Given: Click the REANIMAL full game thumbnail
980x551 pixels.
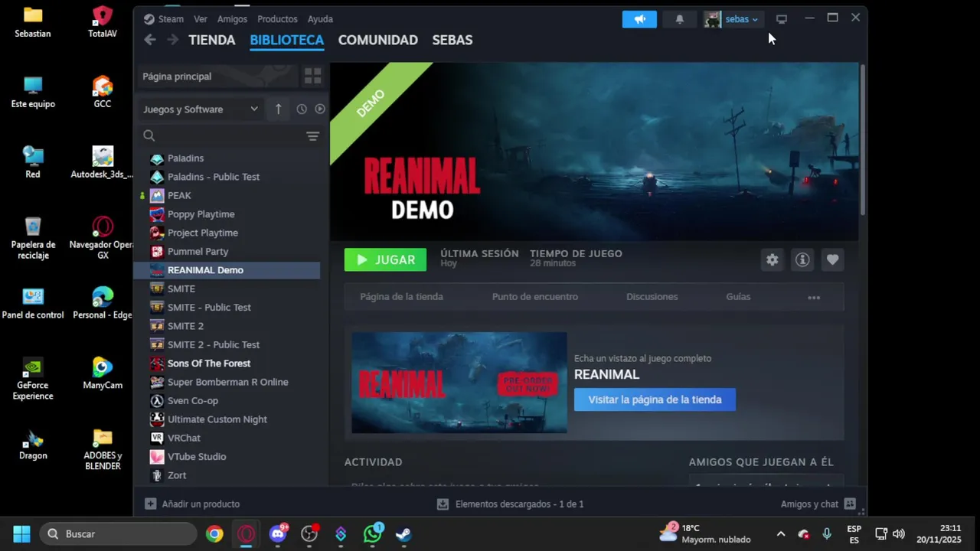Looking at the screenshot, I should [x=459, y=383].
